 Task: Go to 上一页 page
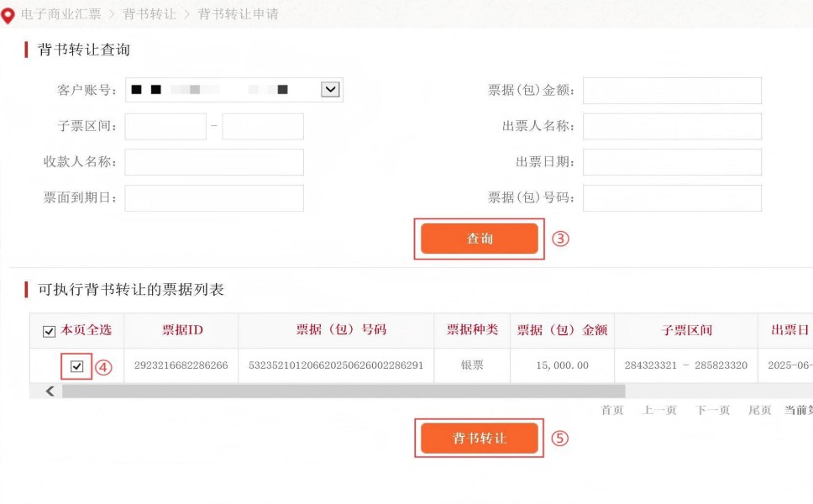point(659,410)
